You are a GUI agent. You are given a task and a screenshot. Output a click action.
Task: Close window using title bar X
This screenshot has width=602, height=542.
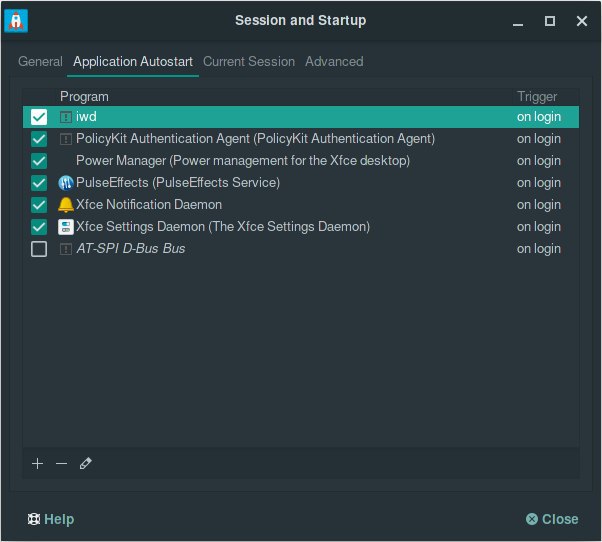point(582,21)
